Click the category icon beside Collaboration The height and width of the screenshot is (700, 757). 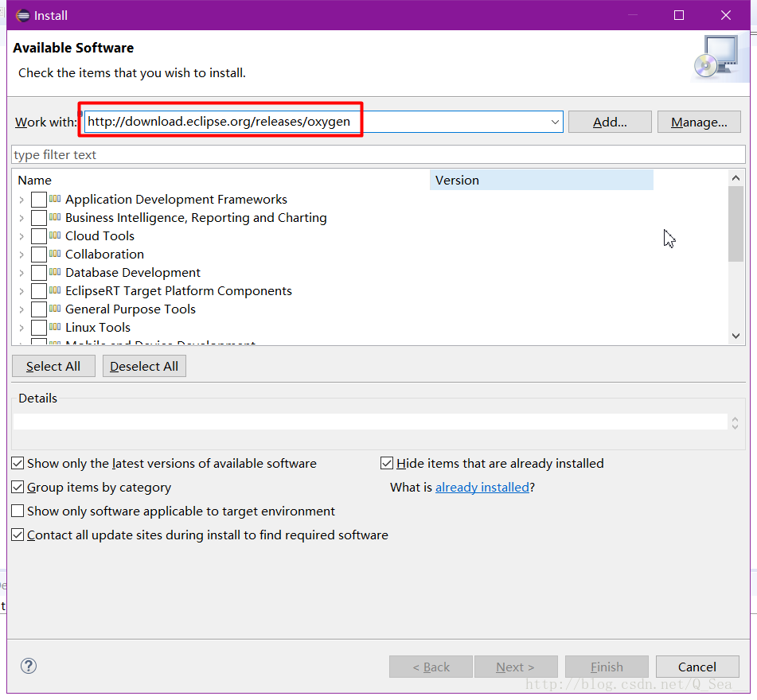tap(55, 254)
